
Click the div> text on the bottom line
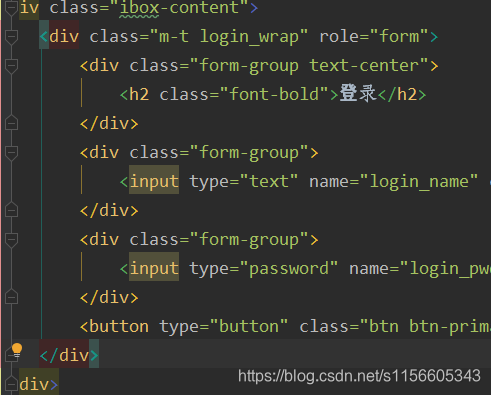(38, 384)
